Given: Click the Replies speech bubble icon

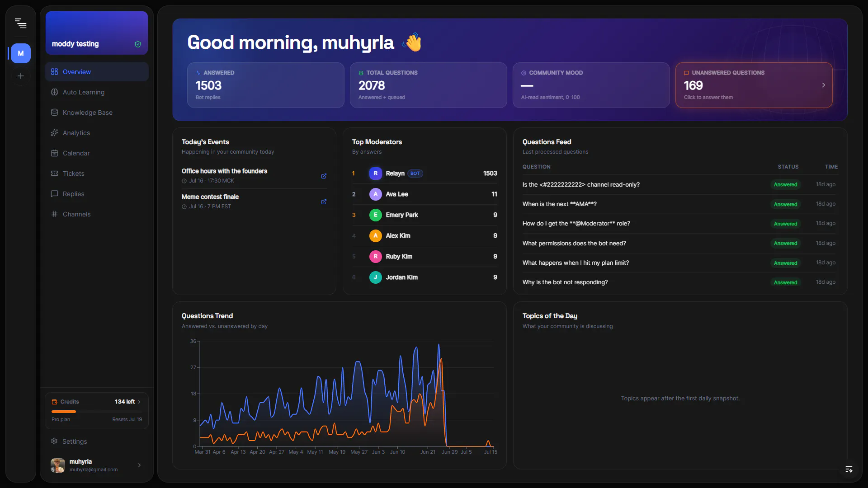Looking at the screenshot, I should pyautogui.click(x=54, y=194).
